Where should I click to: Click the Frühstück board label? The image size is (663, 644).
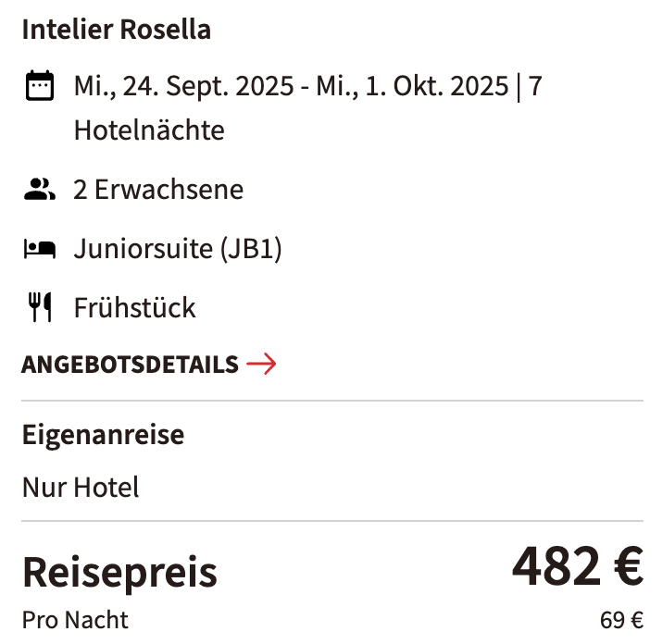coord(134,307)
